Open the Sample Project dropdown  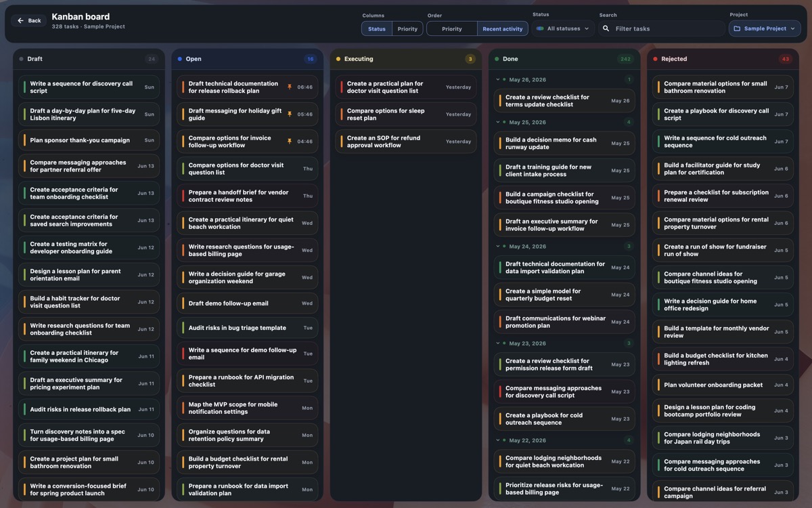coord(765,28)
